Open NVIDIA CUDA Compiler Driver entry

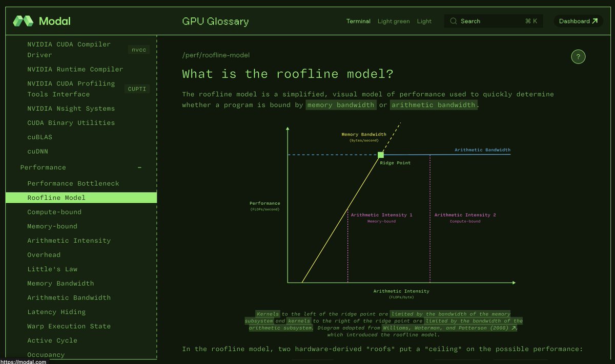[x=69, y=50]
